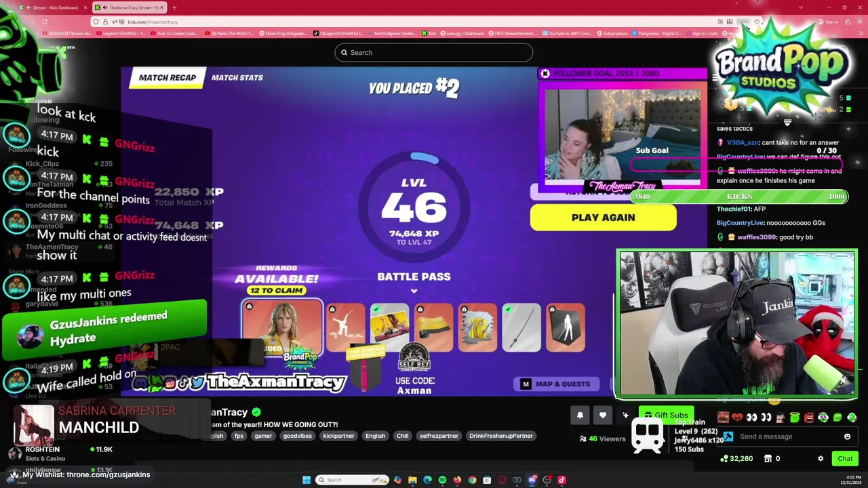
Task: Open Microsoft Edge from the taskbar
Action: [x=427, y=480]
